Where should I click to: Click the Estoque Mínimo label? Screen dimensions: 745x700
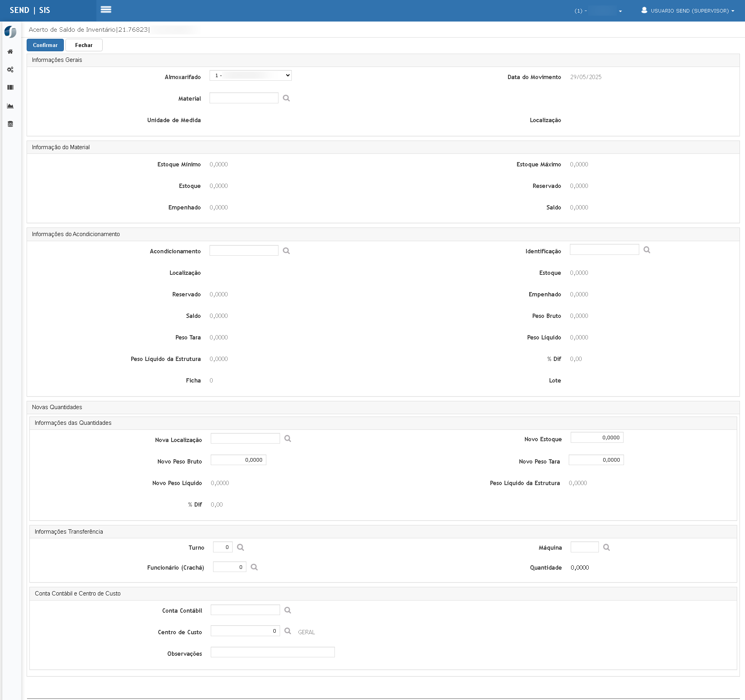(179, 164)
